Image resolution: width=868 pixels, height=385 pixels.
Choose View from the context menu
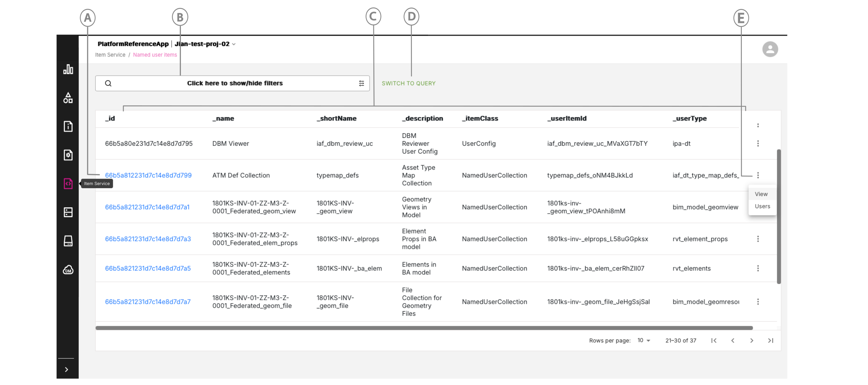(761, 194)
